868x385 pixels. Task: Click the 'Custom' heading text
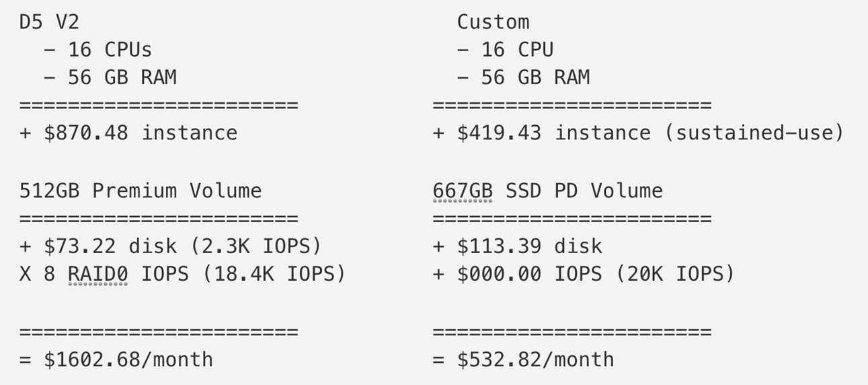click(493, 22)
